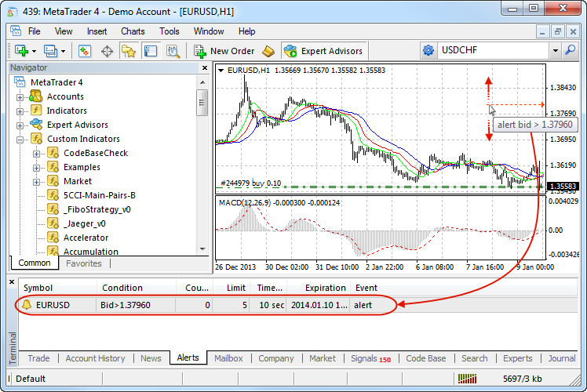Viewport: 587px width, 392px height.
Task: Toggle Expert Advisors auto trading
Action: [x=323, y=51]
